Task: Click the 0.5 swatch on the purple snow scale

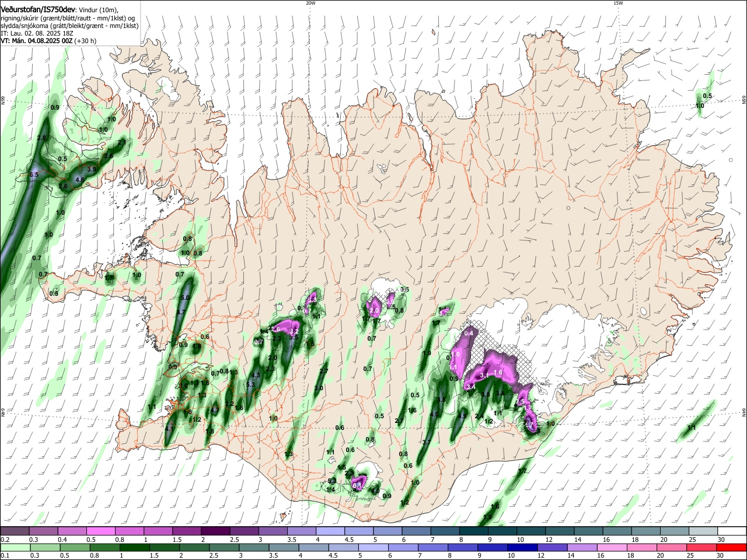Action: pyautogui.click(x=101, y=531)
